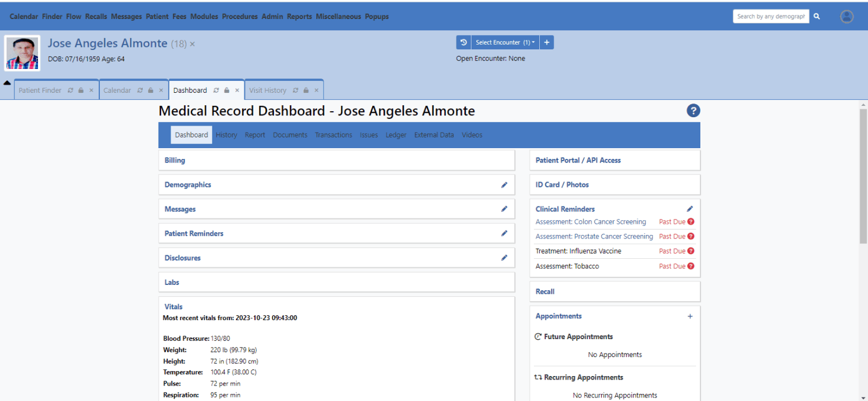Collapse the tab bar with the black triangle
This screenshot has width=868, height=401.
(7, 82)
